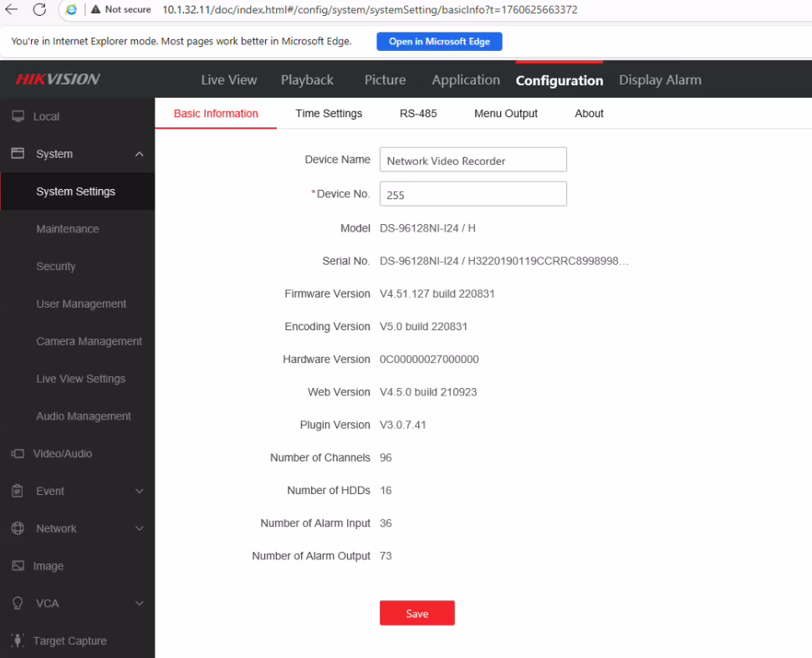812x658 pixels.
Task: Open the Image sidebar item
Action: (x=78, y=566)
